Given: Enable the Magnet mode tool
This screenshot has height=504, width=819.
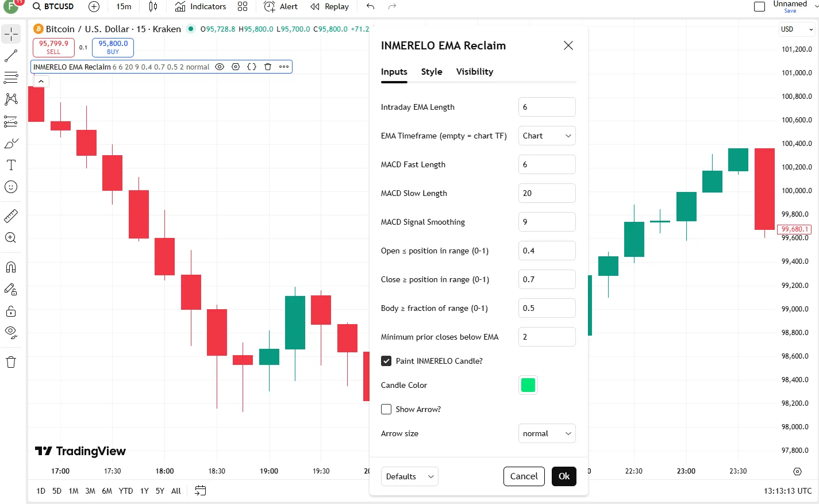Looking at the screenshot, I should point(11,267).
